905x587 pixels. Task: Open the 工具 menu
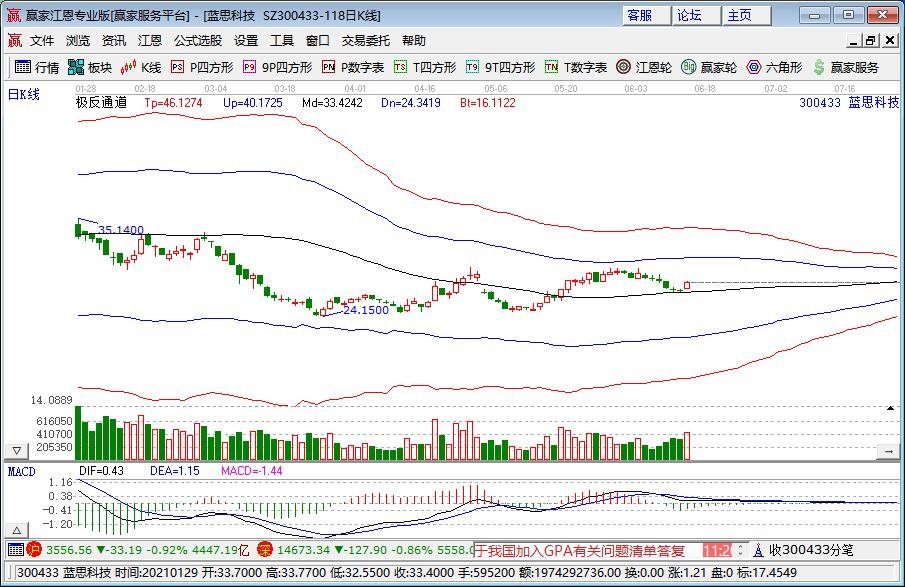tap(282, 40)
